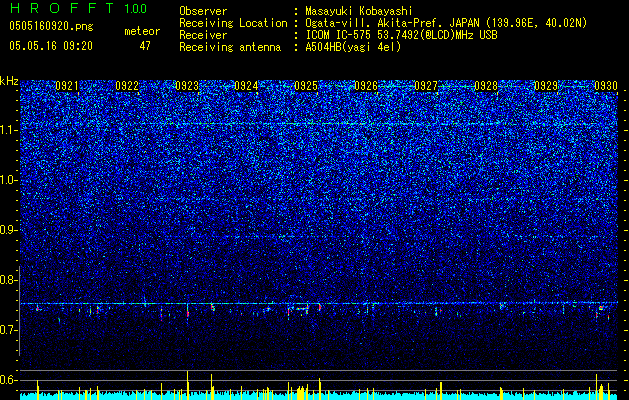Click the 1.0 frequency axis label
The image size is (629, 400).
click(x=9, y=181)
